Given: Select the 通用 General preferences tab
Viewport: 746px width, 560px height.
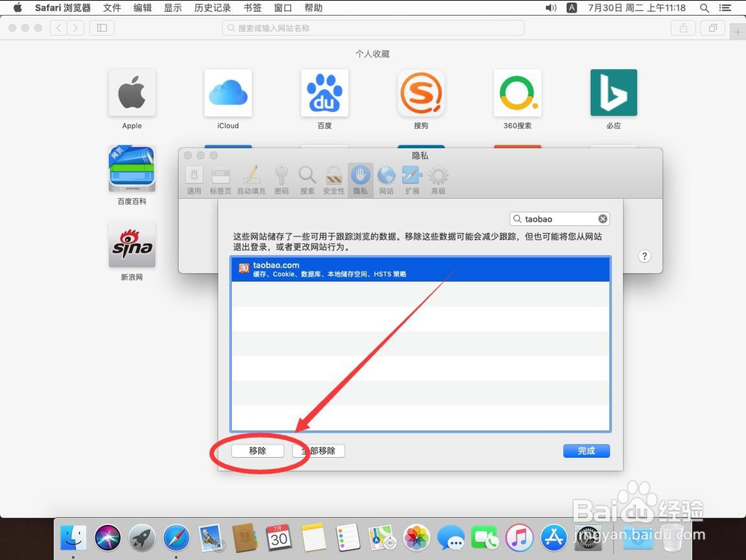Looking at the screenshot, I should (194, 180).
